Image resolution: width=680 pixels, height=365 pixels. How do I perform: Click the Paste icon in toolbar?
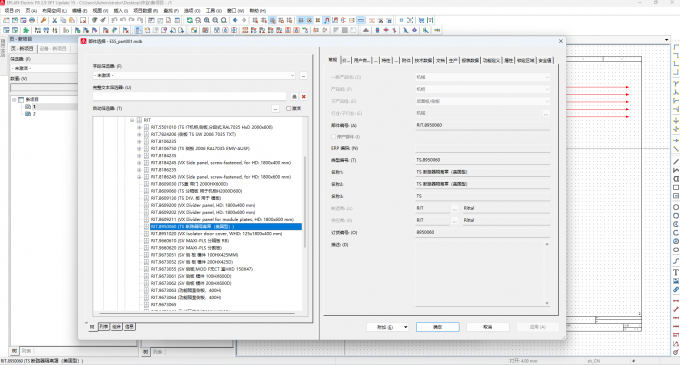[x=72, y=20]
